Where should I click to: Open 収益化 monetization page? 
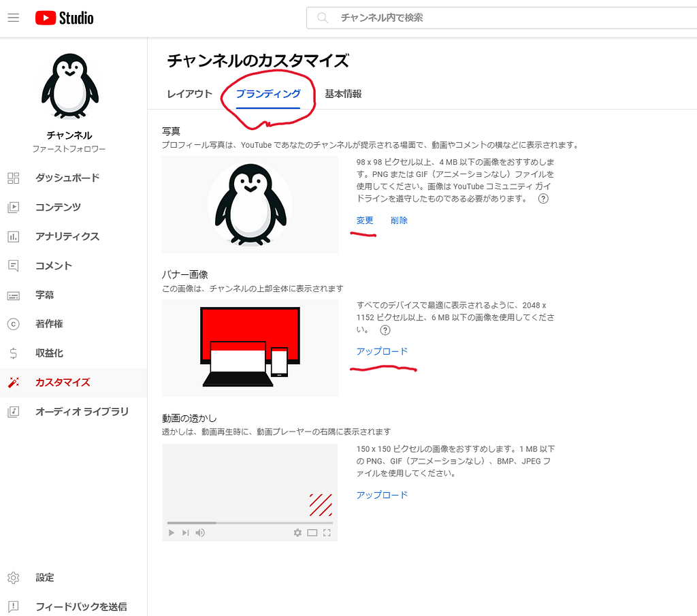pyautogui.click(x=49, y=353)
